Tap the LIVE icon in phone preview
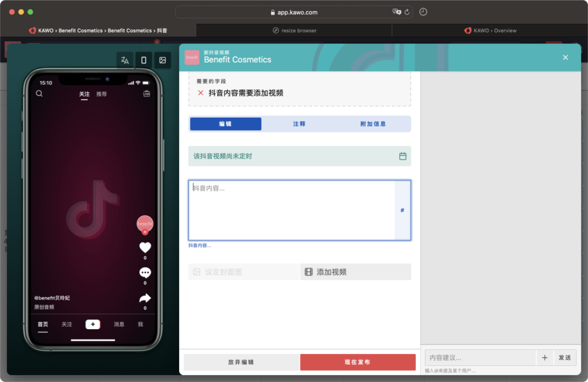This screenshot has width=588, height=382. pyautogui.click(x=146, y=93)
